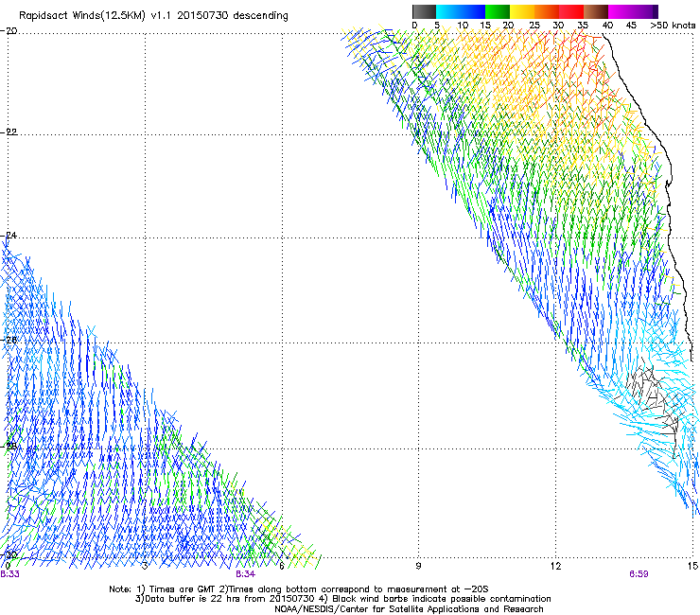Image resolution: width=700 pixels, height=615 pixels.
Task: Click the legend scale label '10'
Action: coord(463,25)
